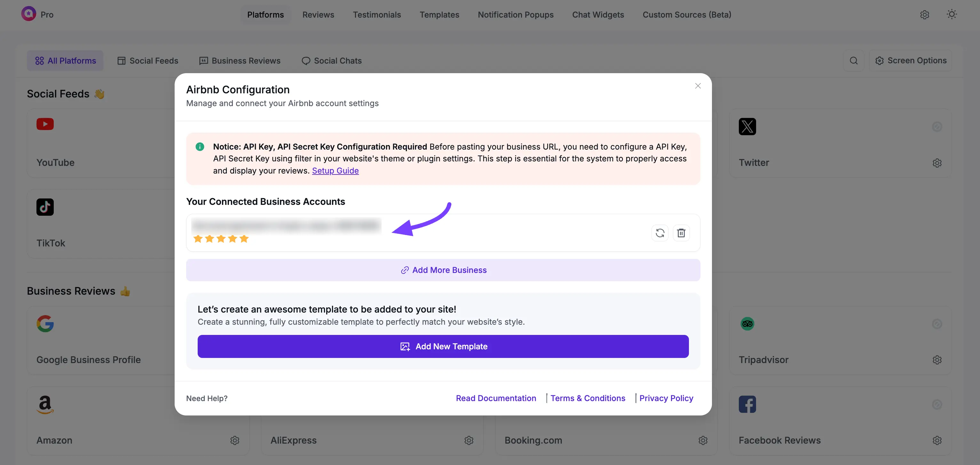Open the Twitter platform settings gear
Image resolution: width=980 pixels, height=465 pixels.
(x=937, y=163)
